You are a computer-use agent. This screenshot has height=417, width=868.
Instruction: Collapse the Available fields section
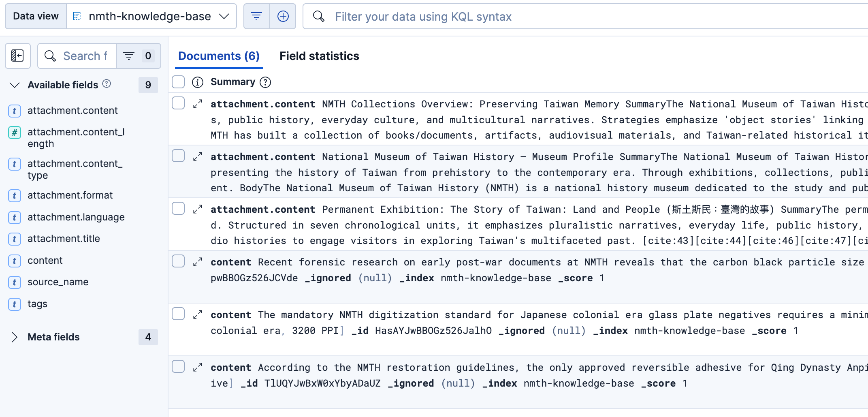point(15,85)
